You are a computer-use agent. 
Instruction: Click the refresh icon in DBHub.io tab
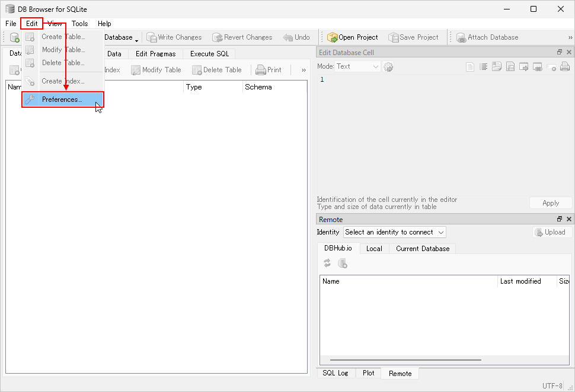[x=327, y=264]
